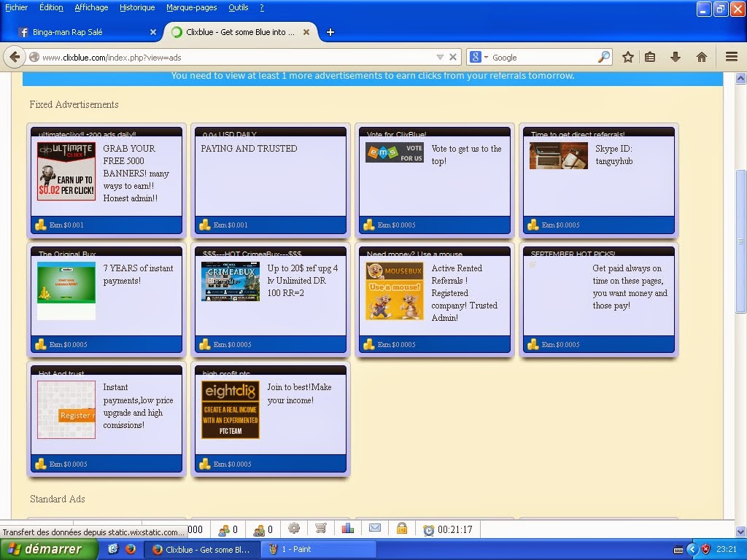Click the padlock icon in bottom bar

(402, 528)
